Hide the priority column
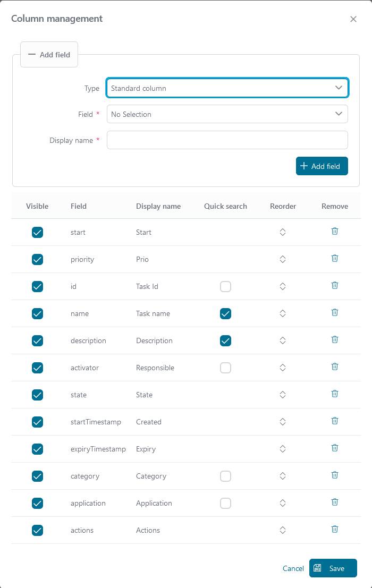This screenshot has width=372, height=588. click(x=38, y=259)
